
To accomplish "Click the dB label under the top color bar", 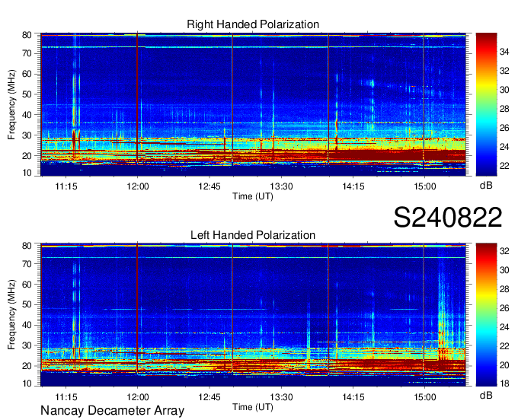I will (x=486, y=186).
